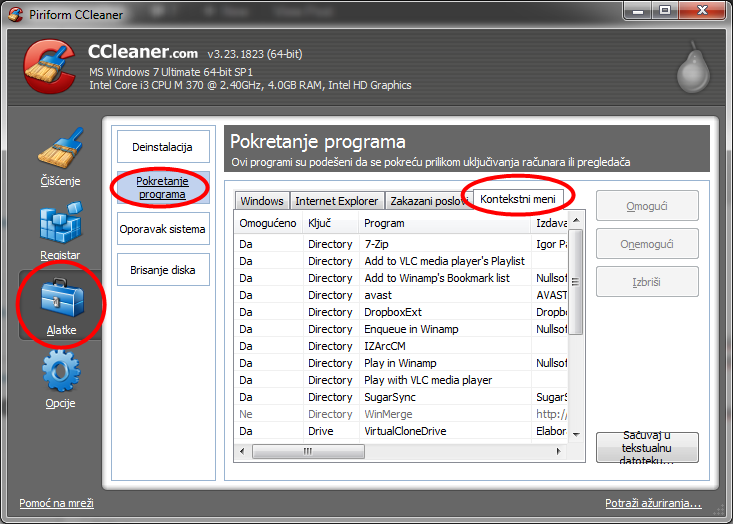The height and width of the screenshot is (524, 733).
Task: Click the Onemogući button
Action: point(647,244)
